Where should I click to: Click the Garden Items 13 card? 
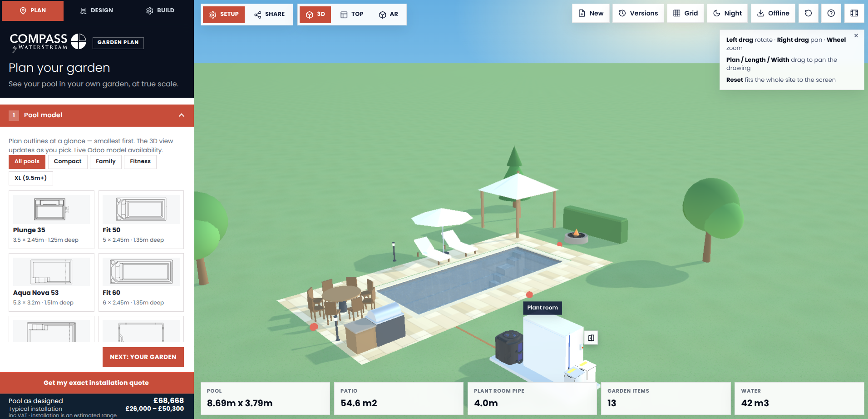(666, 399)
